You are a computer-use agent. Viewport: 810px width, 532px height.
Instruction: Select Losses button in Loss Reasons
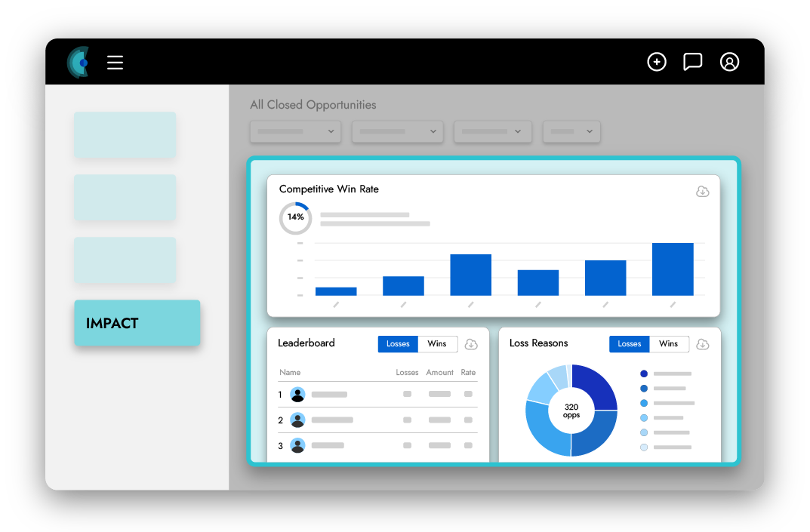click(x=629, y=344)
